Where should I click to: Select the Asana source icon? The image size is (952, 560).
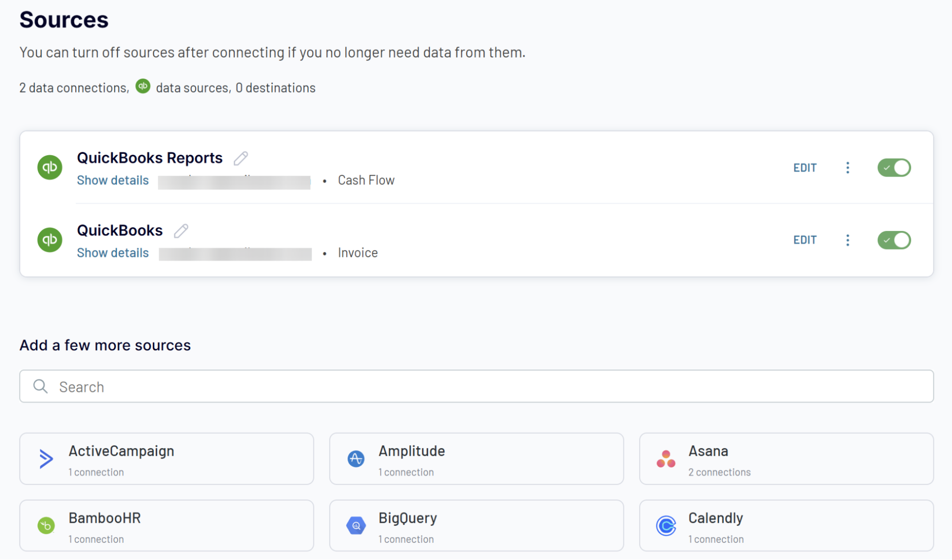click(x=665, y=459)
